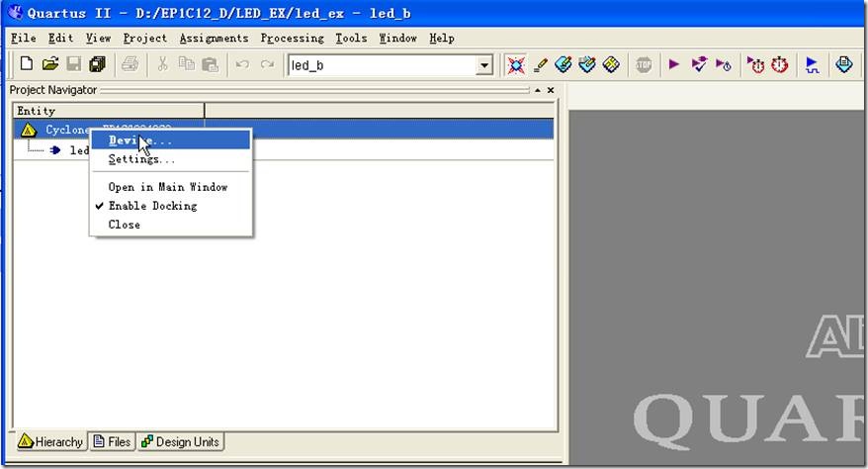868x469 pixels.
Task: Open the Processing menu
Action: pos(292,38)
